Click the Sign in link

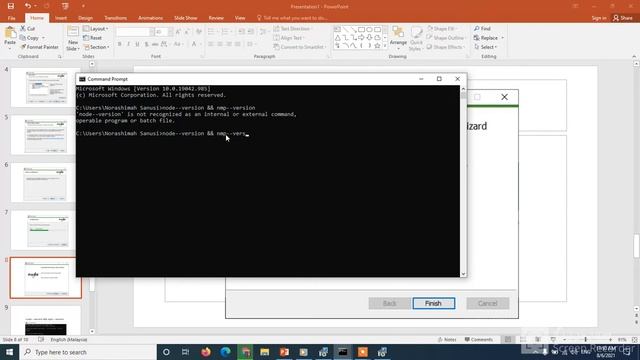599,18
